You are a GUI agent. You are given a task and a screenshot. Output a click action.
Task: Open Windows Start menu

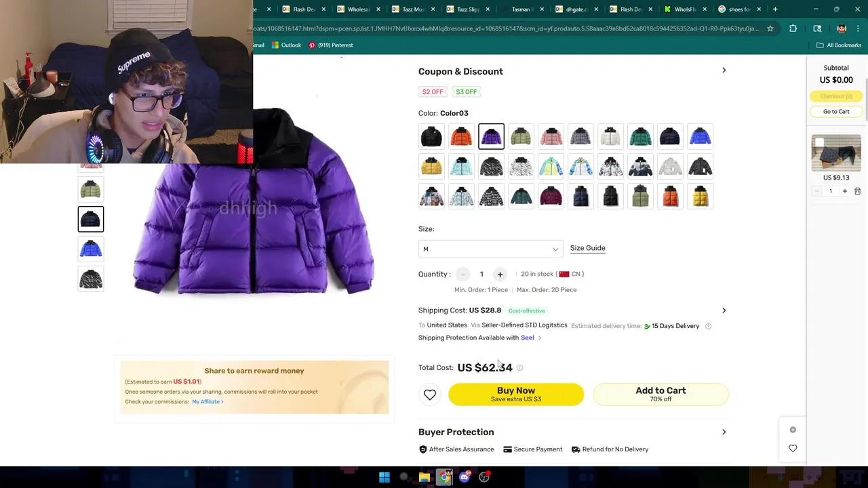[x=384, y=477]
